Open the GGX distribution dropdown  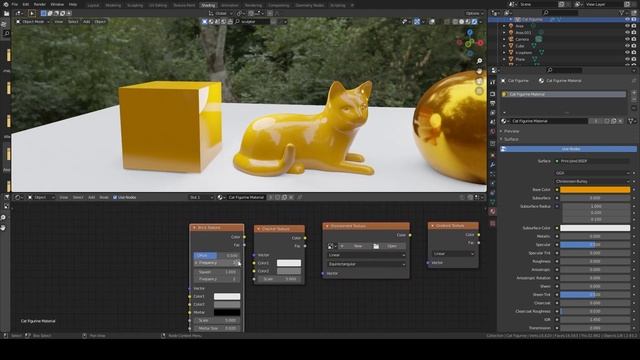click(593, 173)
